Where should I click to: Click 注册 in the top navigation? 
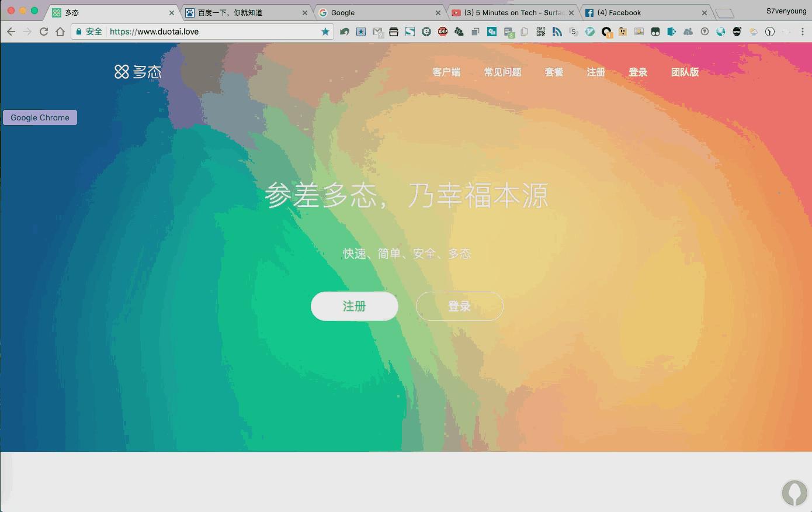(596, 72)
